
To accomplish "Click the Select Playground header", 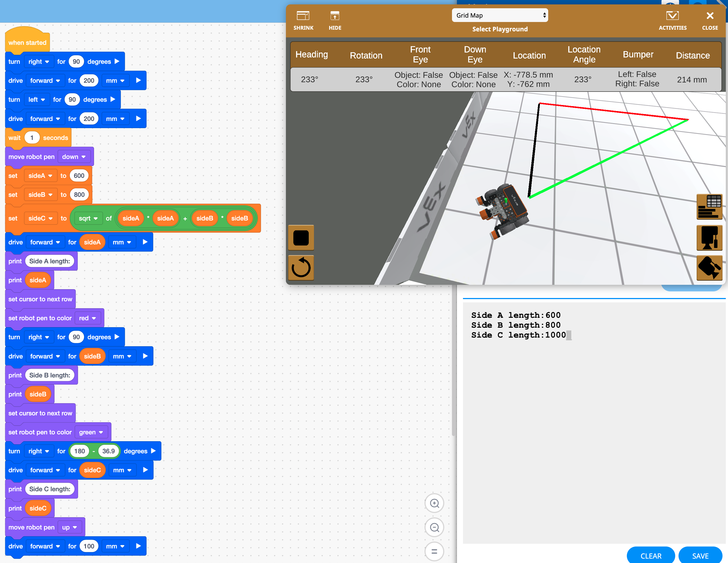I will pyautogui.click(x=500, y=29).
